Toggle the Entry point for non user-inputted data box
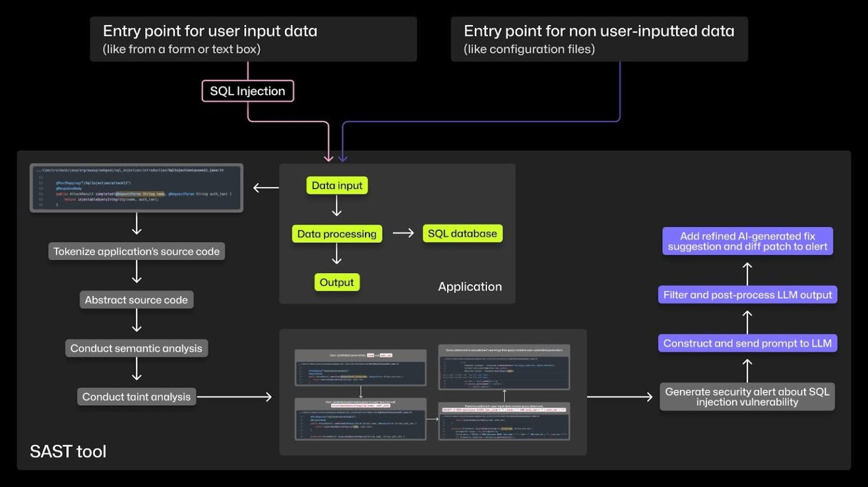 [598, 38]
